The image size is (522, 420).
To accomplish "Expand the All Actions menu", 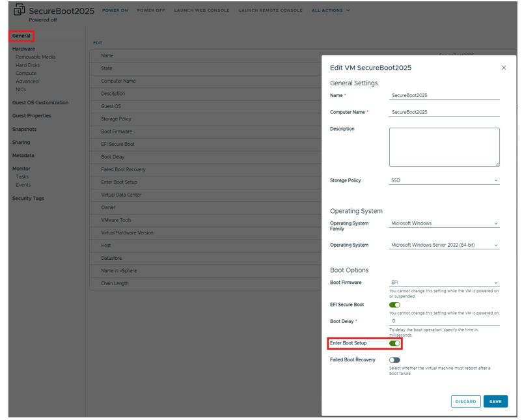I will click(x=331, y=10).
